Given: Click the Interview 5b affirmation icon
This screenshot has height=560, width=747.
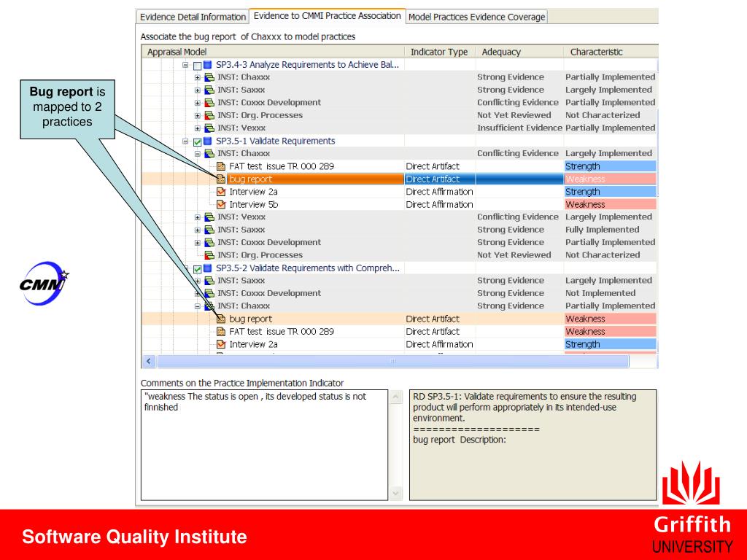Looking at the screenshot, I should [x=221, y=204].
